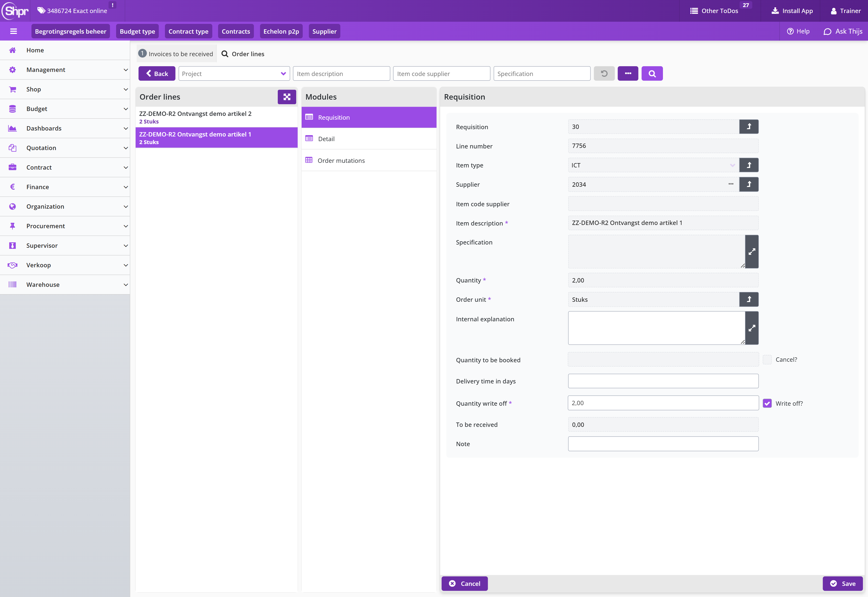Select the Order mutations module
The width and height of the screenshot is (868, 597).
pos(369,160)
